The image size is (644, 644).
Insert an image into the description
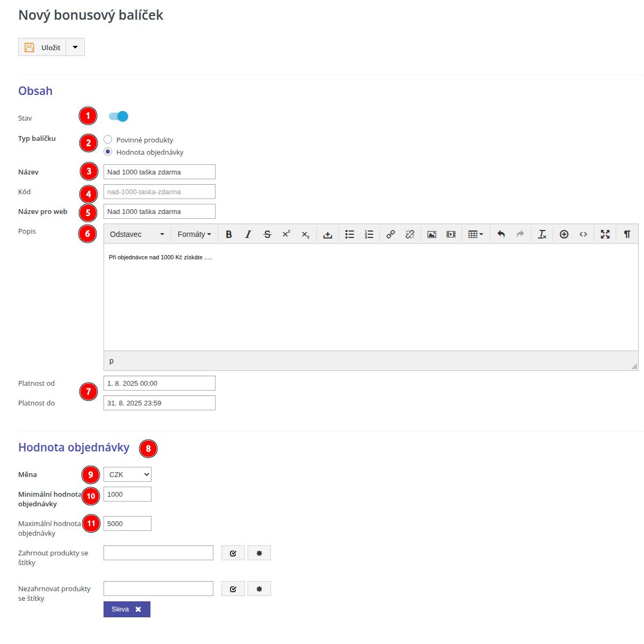pos(432,234)
